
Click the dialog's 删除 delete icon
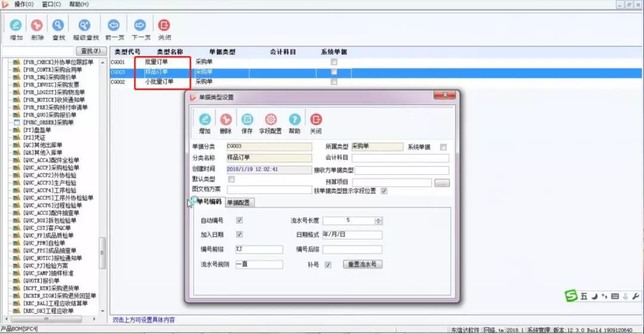tap(225, 120)
